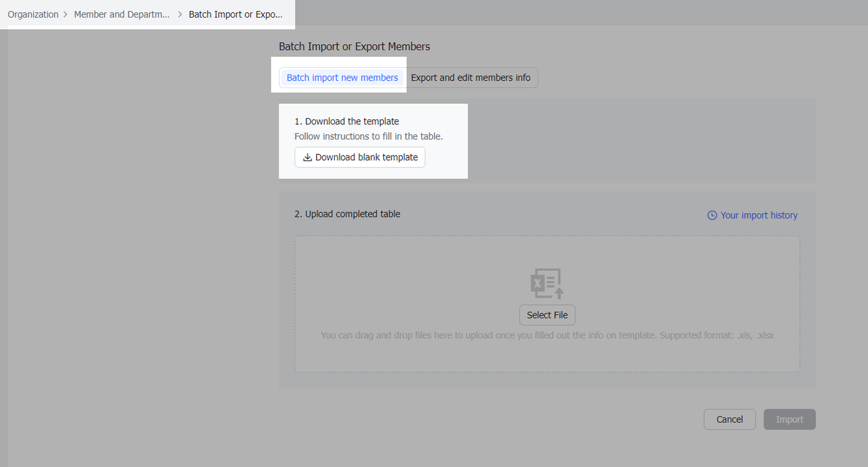Go to the Organization breadcrumb
Viewport: 868px width, 467px height.
33,14
